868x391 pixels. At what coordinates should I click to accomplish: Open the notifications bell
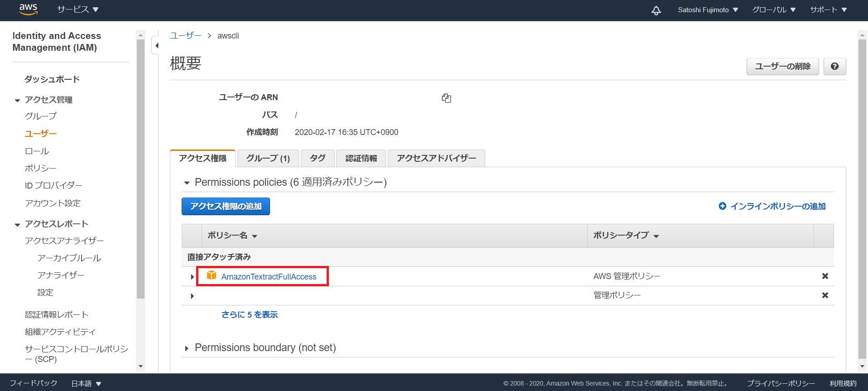656,10
